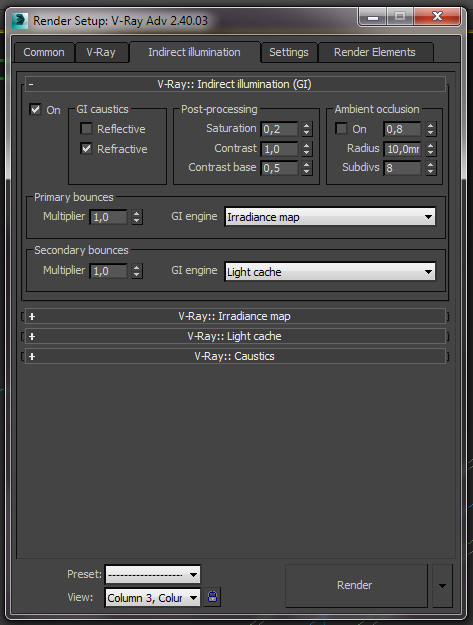Viewport: 473px width, 625px height.
Task: Click the Ambient occlusion amount spinner
Action: (x=430, y=129)
